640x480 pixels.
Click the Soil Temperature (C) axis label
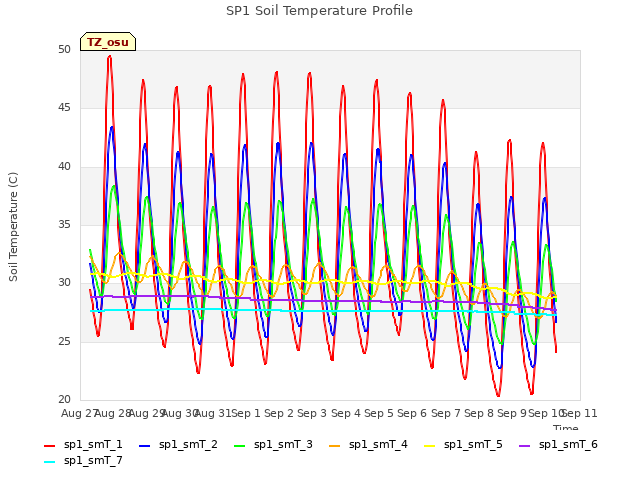click(x=13, y=227)
